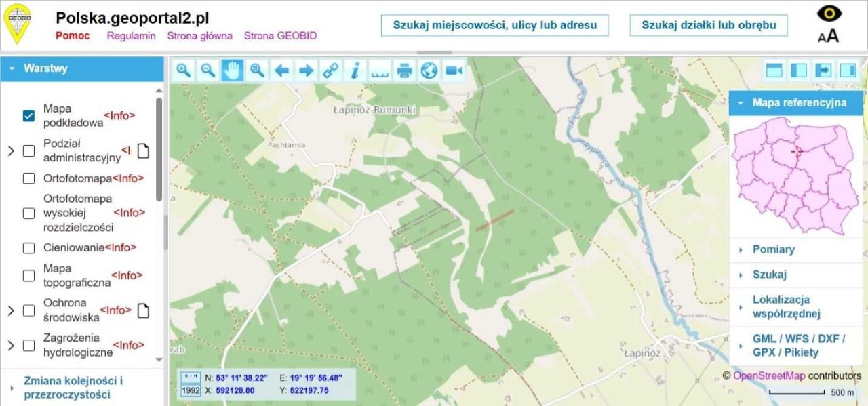The width and height of the screenshot is (868, 406).
Task: Uncheck the Mapa podkładowa layer
Action: pos(27,115)
